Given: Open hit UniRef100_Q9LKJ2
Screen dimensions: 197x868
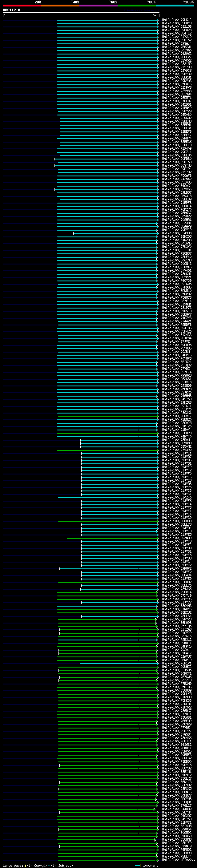Looking at the screenshot, I should (x=177, y=20).
